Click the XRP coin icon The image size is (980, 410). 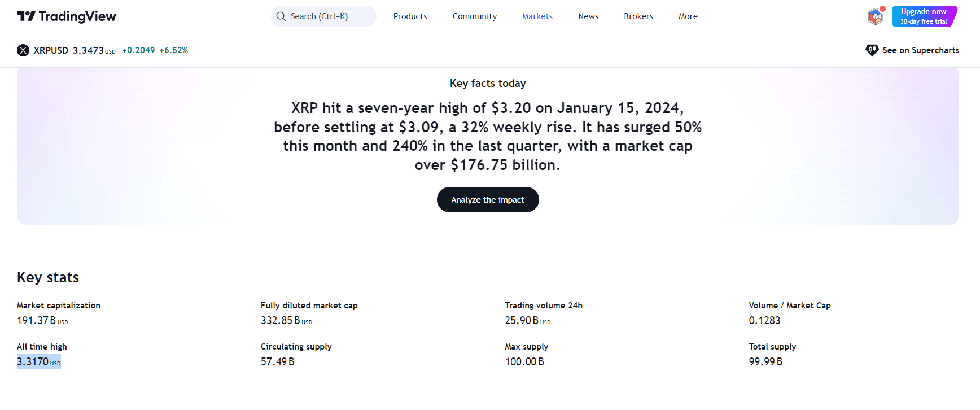coord(23,50)
